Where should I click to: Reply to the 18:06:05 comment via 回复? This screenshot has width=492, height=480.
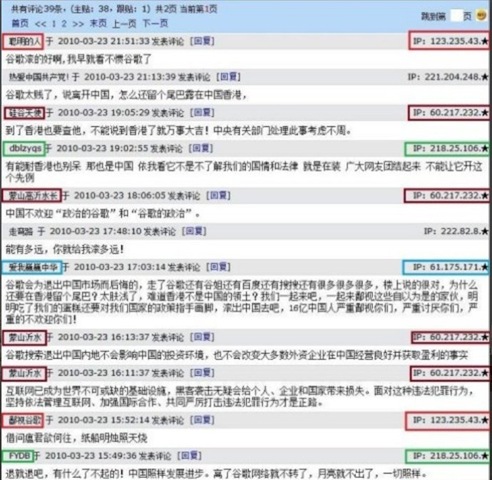pos(218,196)
